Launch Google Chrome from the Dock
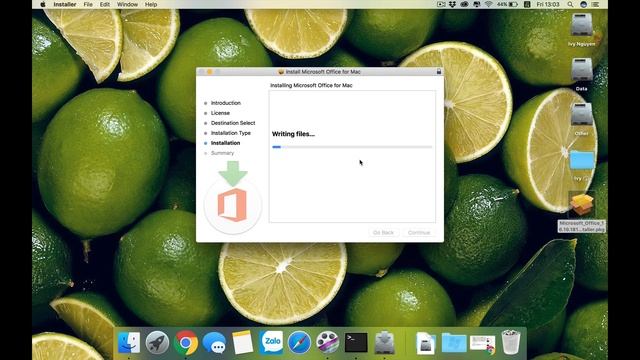The height and width of the screenshot is (360, 640). click(186, 342)
